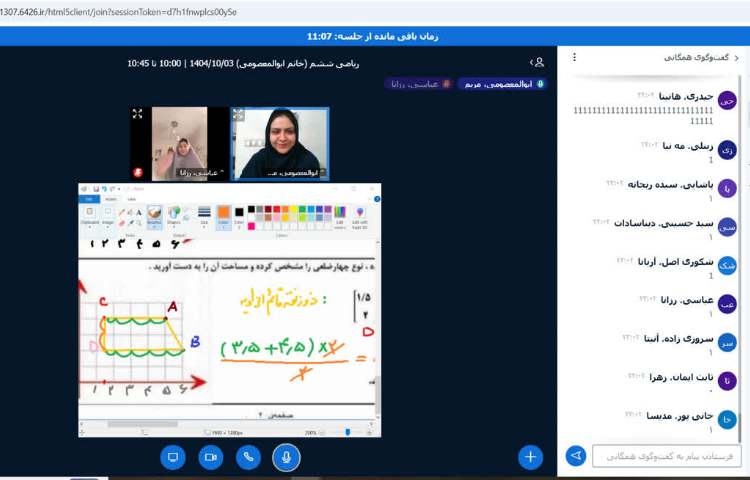Open the chat options three-dot menu
The height and width of the screenshot is (480, 750).
[x=574, y=57]
